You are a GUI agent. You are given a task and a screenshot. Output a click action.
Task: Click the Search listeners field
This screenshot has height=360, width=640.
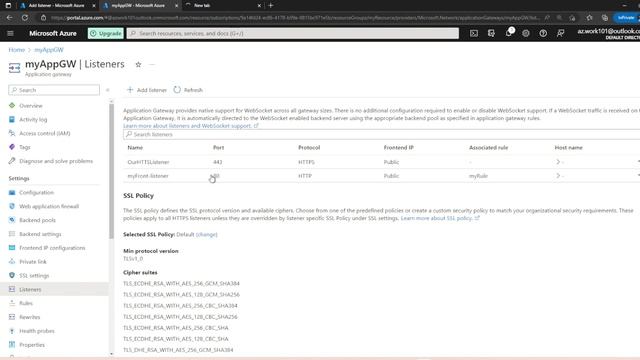381,134
